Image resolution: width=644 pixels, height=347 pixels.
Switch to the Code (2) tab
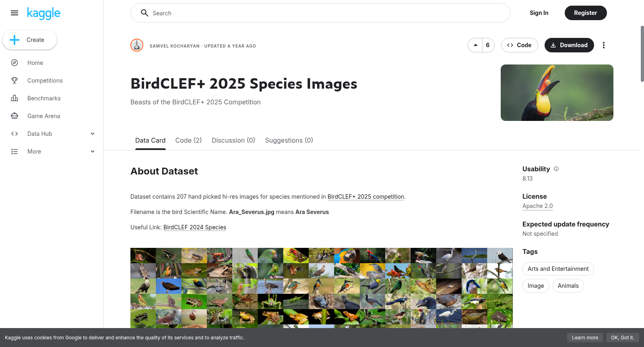pyautogui.click(x=189, y=140)
